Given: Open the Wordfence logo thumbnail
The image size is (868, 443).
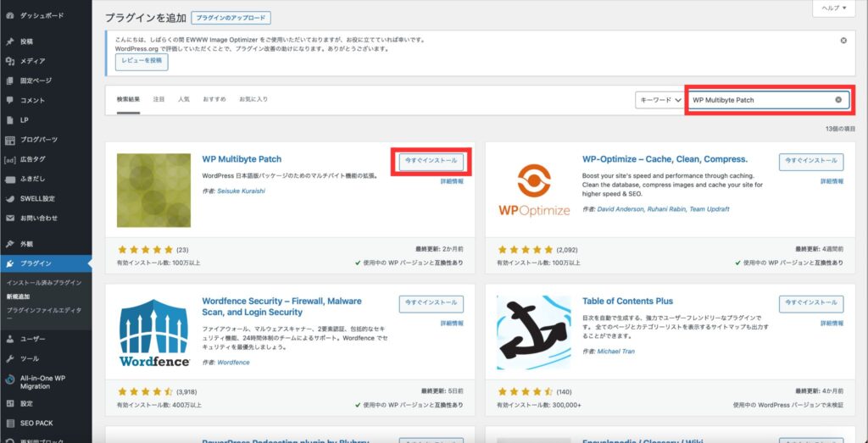Looking at the screenshot, I should click(154, 333).
